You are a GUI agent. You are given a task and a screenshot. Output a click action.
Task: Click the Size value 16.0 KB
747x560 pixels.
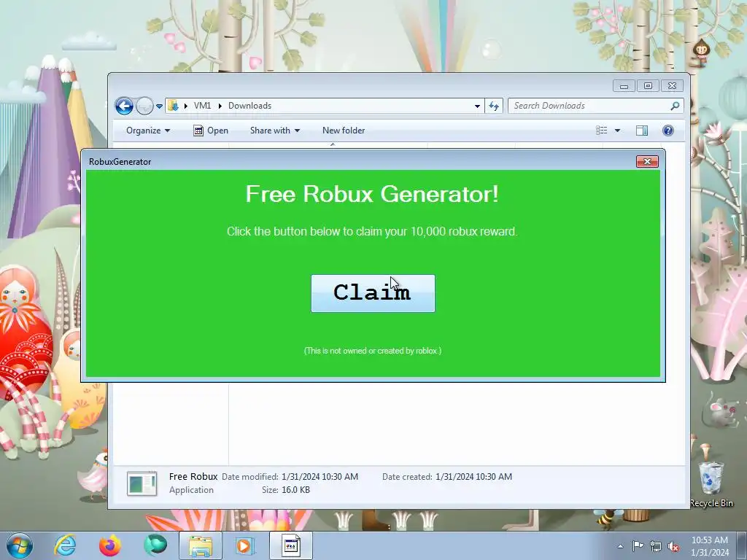(x=295, y=489)
